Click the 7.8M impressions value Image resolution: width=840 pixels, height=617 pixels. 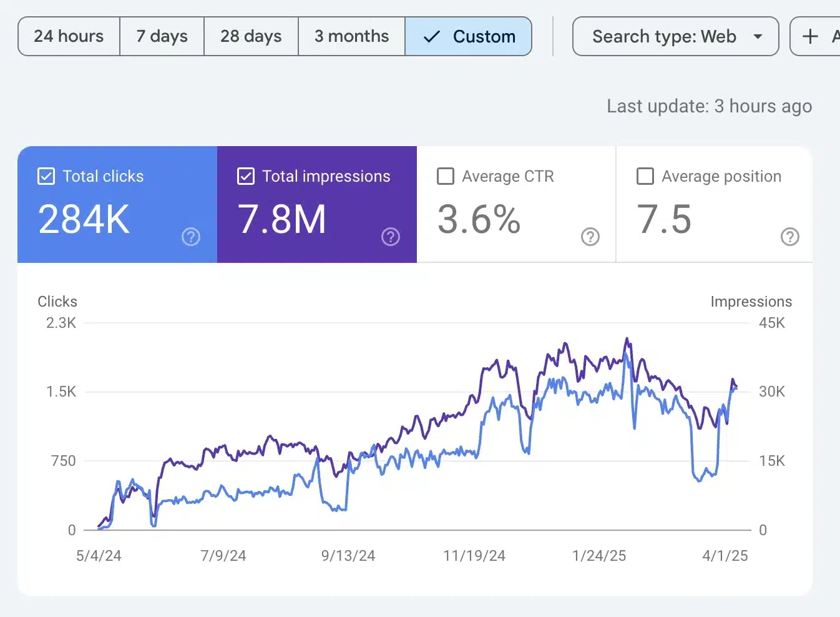[x=282, y=219]
